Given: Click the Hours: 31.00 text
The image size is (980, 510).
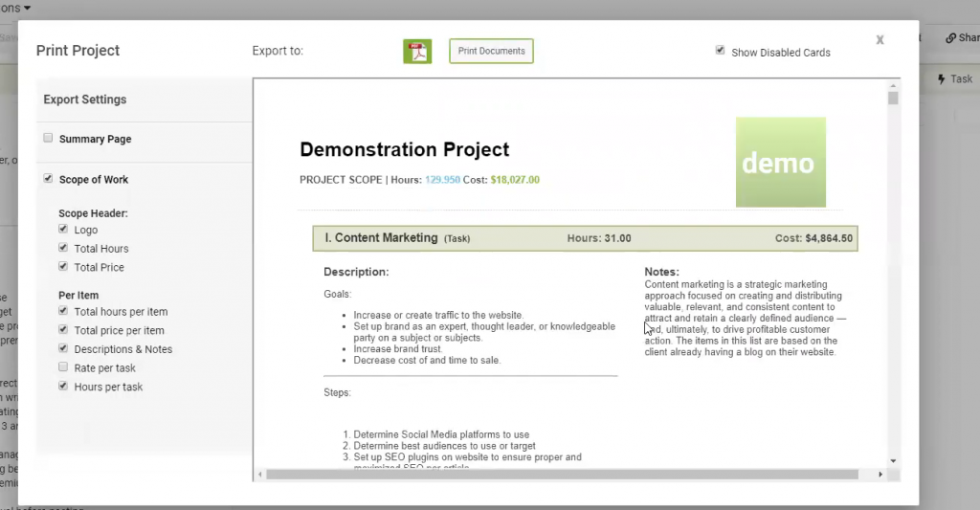Looking at the screenshot, I should click(x=599, y=238).
